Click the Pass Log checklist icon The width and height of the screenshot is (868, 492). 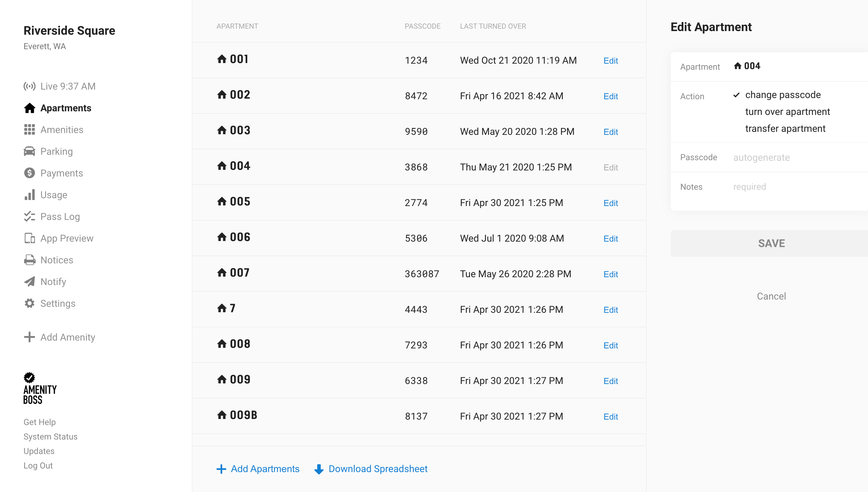pyautogui.click(x=29, y=217)
